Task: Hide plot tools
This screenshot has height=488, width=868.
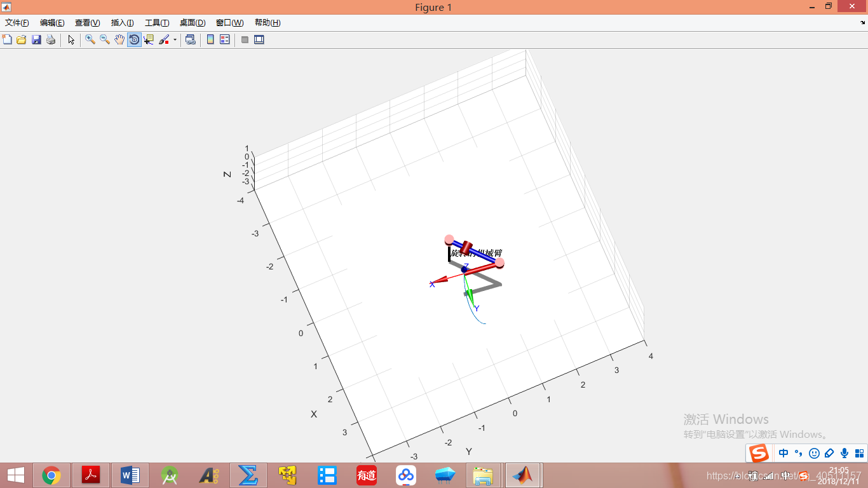Action: pos(245,39)
